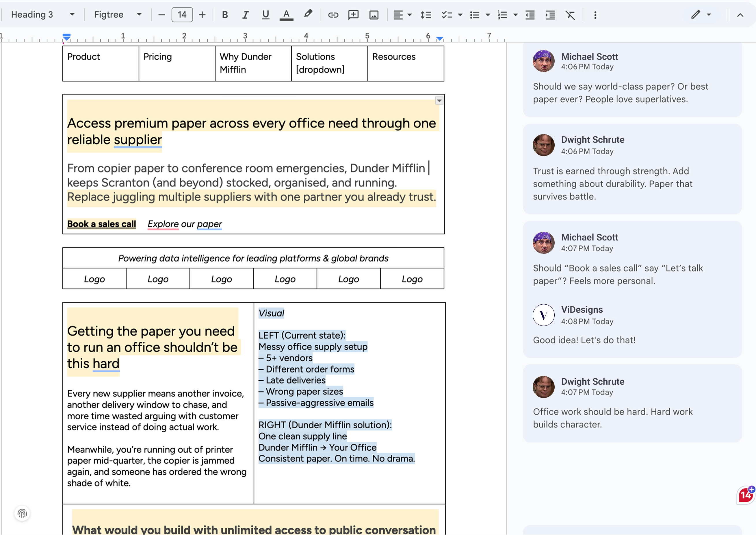This screenshot has width=756, height=535.
Task: Click the decrease indent icon
Action: click(530, 15)
